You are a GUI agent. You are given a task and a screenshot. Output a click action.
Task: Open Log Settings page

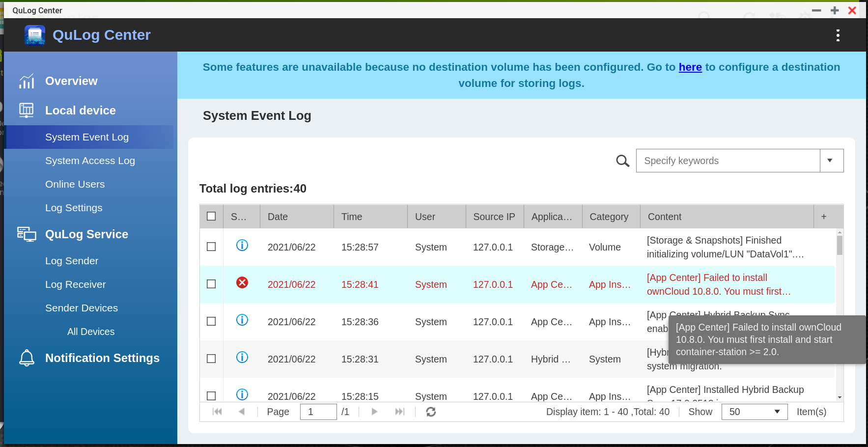click(74, 208)
